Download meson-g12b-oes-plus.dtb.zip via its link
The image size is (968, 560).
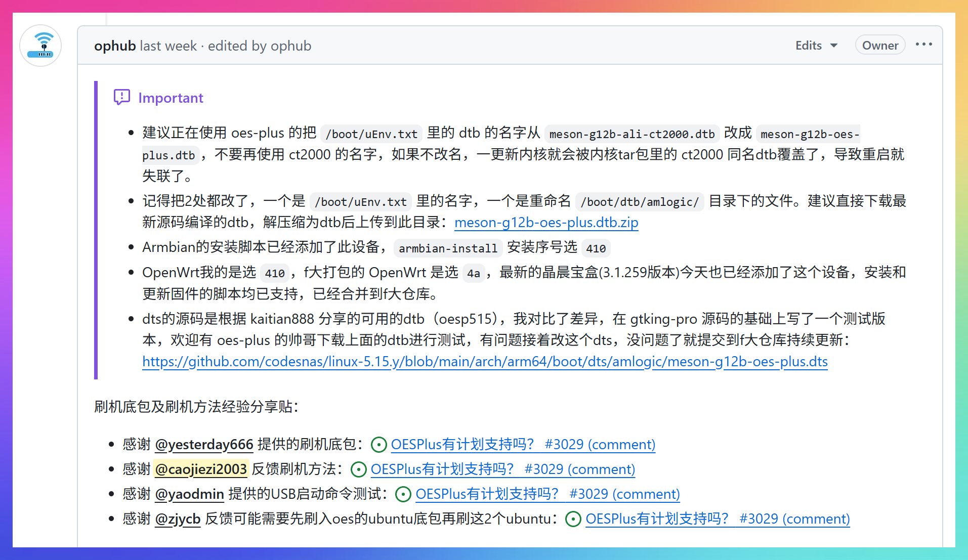546,222
